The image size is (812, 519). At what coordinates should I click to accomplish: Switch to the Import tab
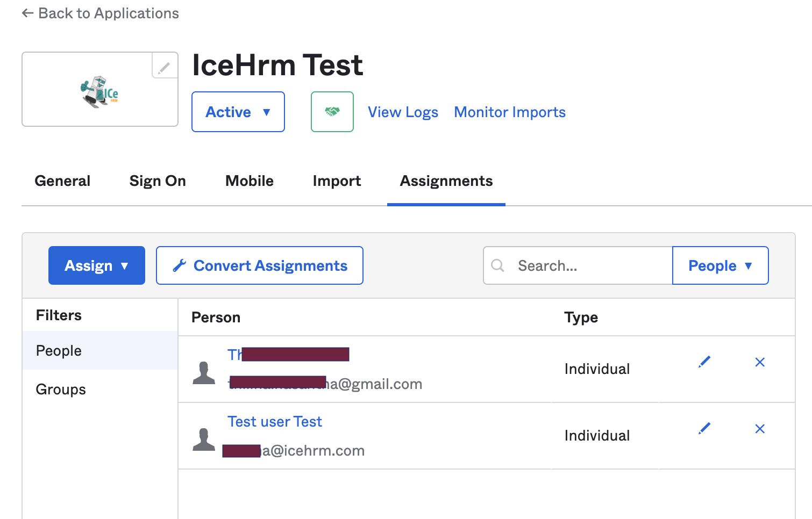pos(337,181)
